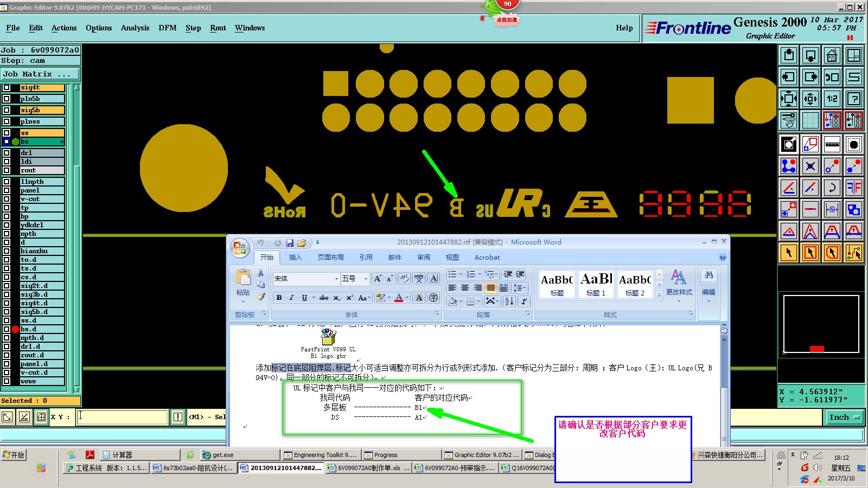Open the Word Font dialog launcher
Image resolution: width=868 pixels, height=488 pixels.
click(437, 314)
